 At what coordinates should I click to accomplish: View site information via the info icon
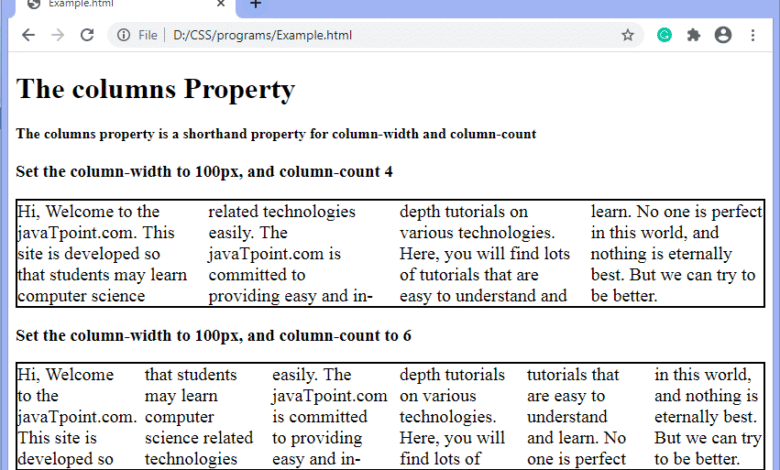tap(123, 35)
